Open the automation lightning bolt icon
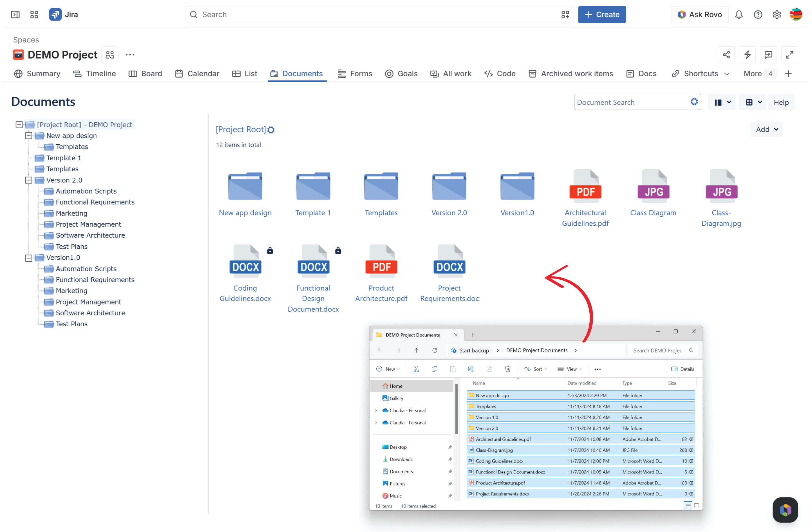The image size is (812, 532). coord(747,55)
